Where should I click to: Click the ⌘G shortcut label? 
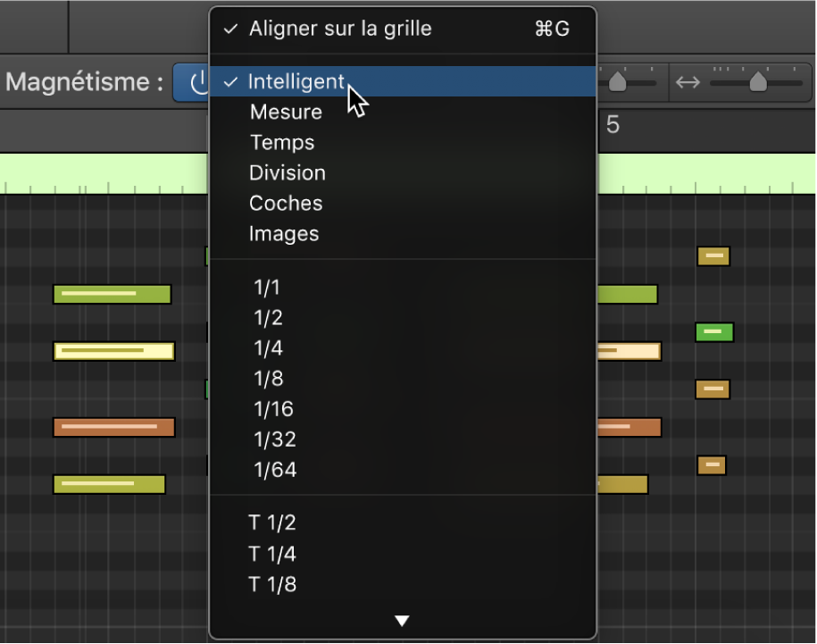coord(552,29)
